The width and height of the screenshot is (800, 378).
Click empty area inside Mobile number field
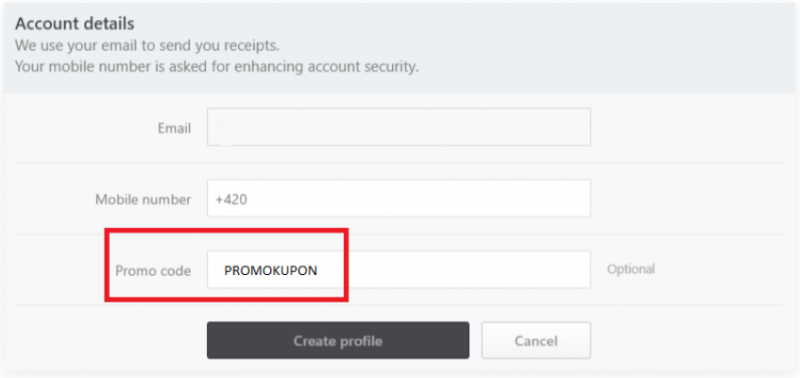pos(418,198)
